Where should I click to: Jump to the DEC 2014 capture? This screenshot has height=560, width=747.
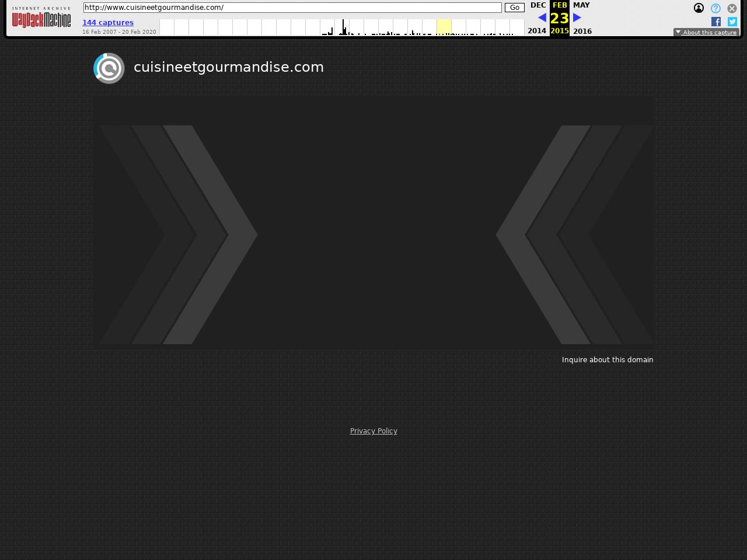coord(537,5)
